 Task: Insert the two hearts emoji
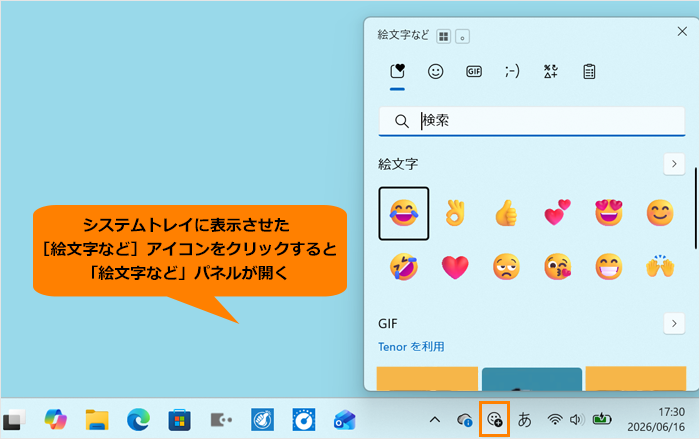(558, 213)
